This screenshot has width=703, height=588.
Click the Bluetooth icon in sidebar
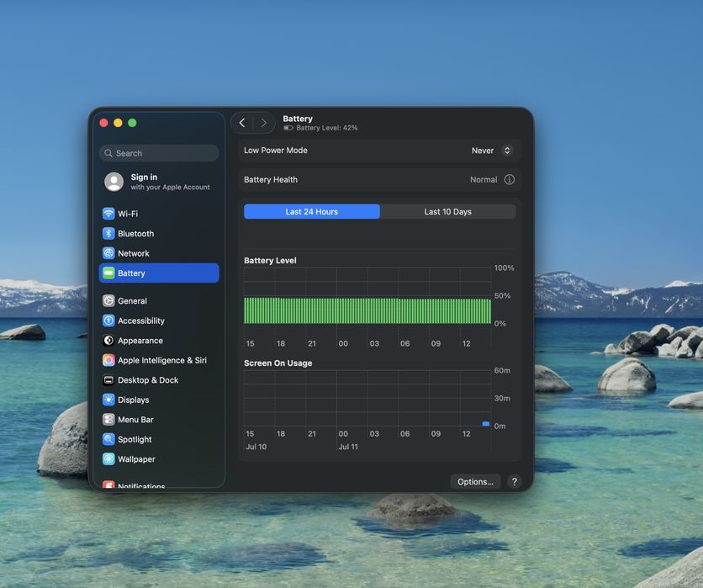pos(108,233)
